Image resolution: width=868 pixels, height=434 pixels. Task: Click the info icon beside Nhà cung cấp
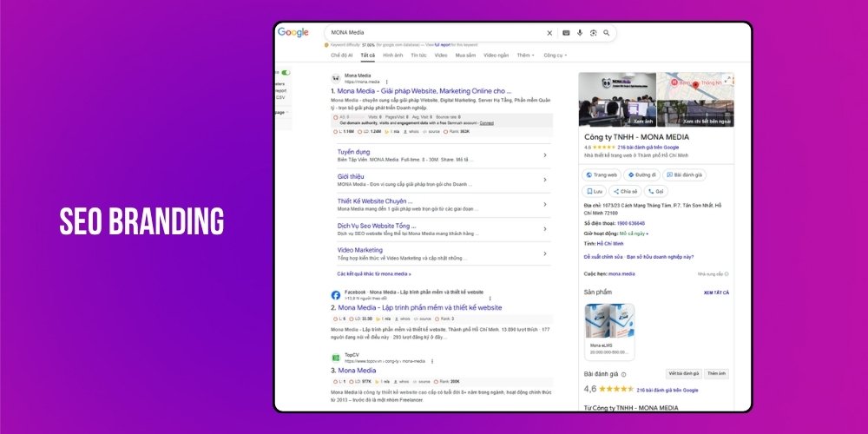coord(727,274)
